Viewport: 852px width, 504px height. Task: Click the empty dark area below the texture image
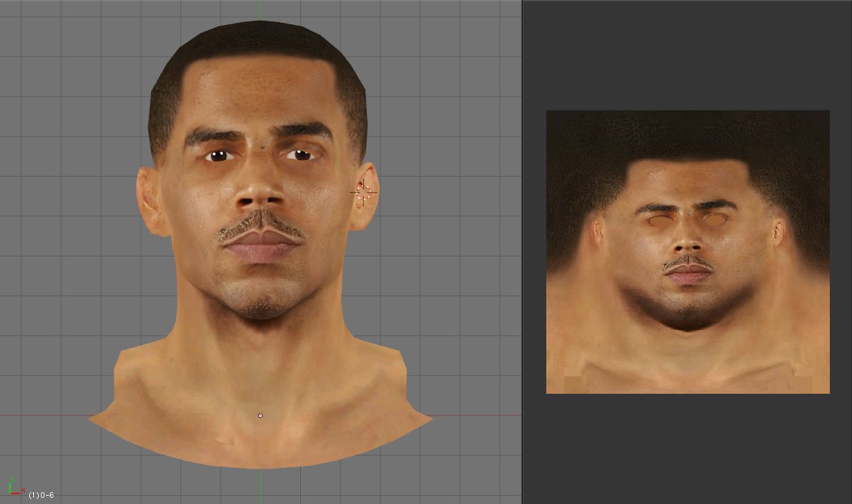(687, 447)
